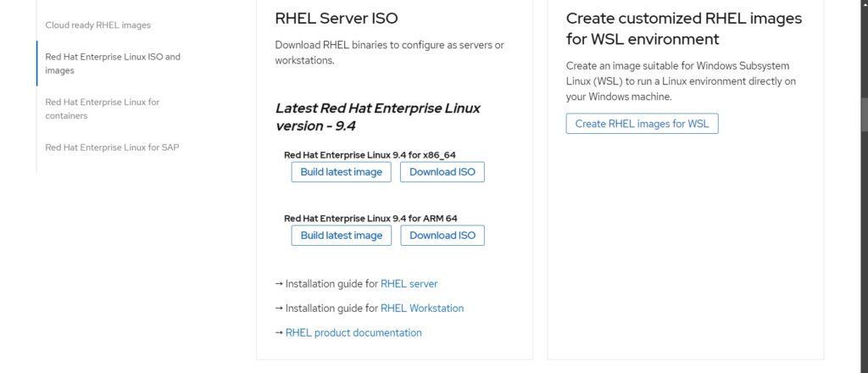The height and width of the screenshot is (373, 868).
Task: Open Red Hat Enterprise Linux for SAP
Action: (113, 148)
